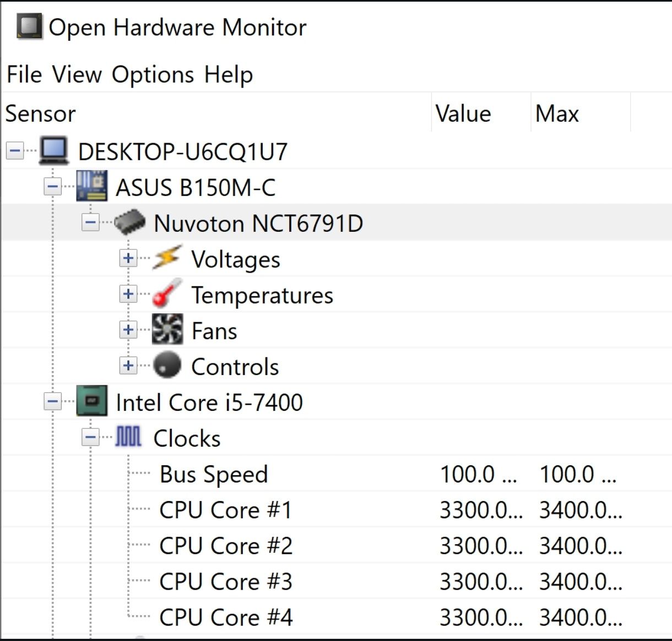This screenshot has width=672, height=641.
Task: Expand the Temperatures node
Action: coord(128,294)
